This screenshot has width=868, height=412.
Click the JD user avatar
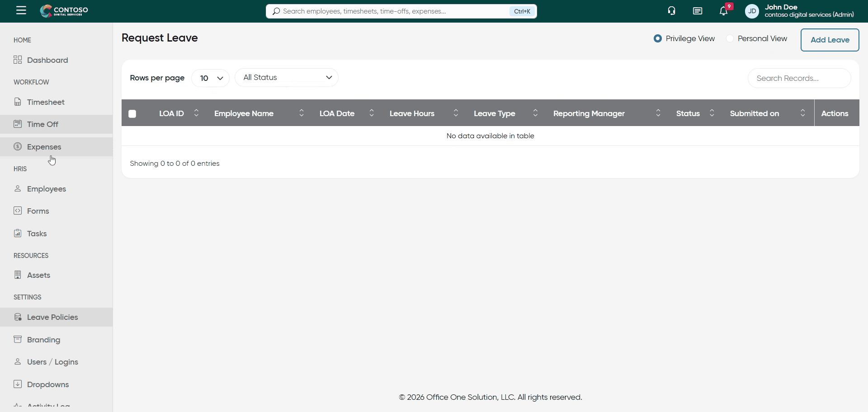[x=752, y=11]
